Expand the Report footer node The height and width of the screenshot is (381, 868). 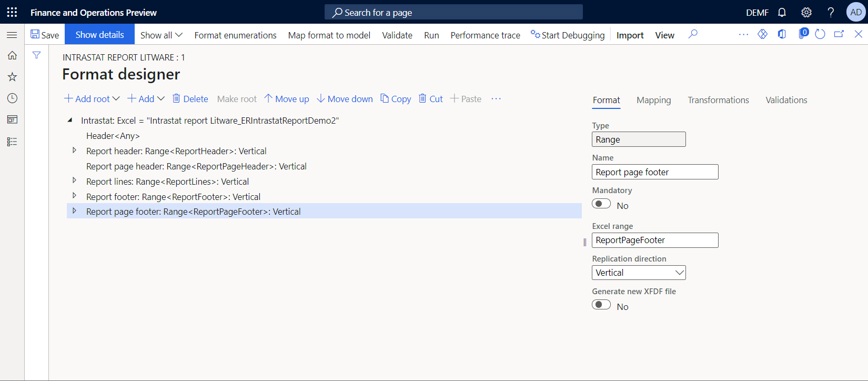pyautogui.click(x=74, y=196)
